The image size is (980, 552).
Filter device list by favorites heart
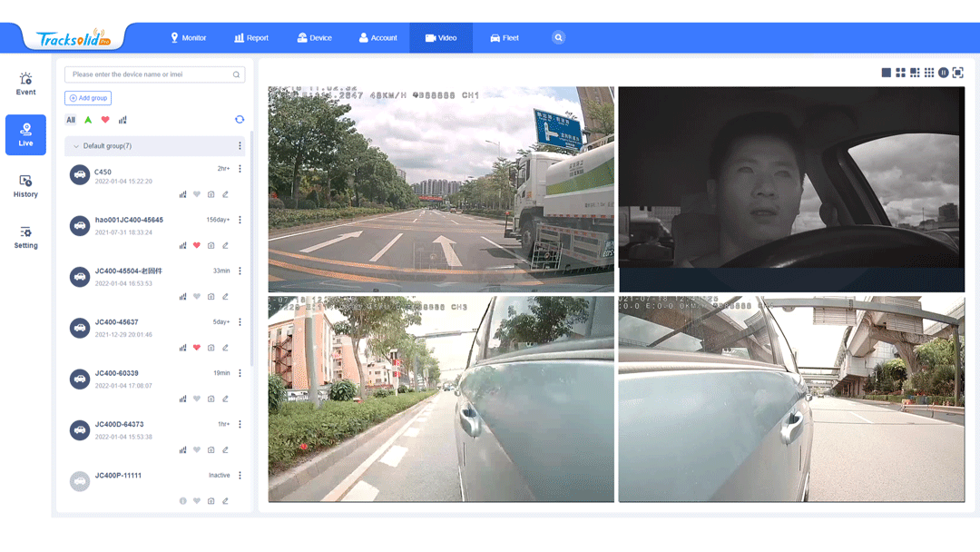tap(105, 120)
